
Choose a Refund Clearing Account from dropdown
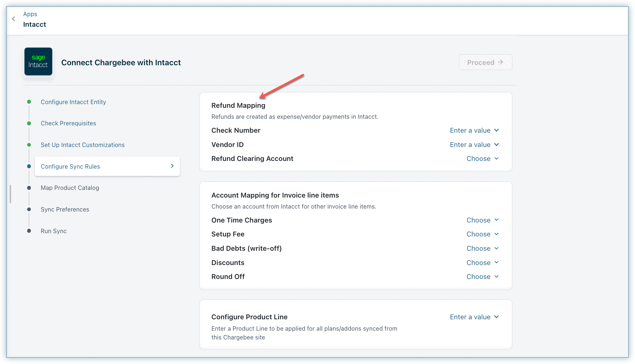point(482,159)
